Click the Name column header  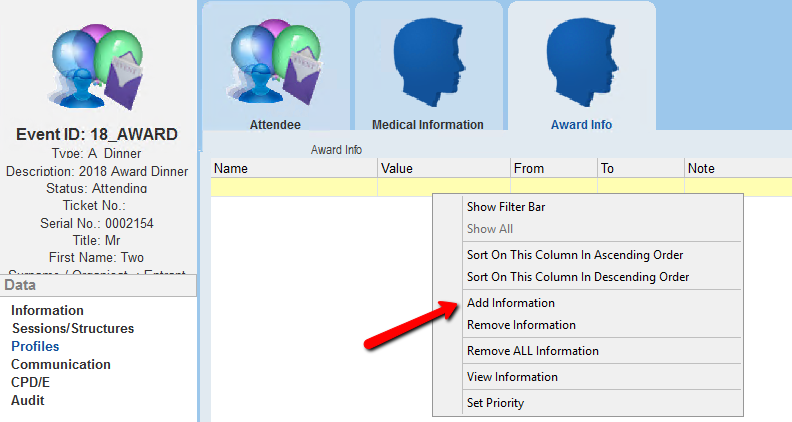coord(231,169)
